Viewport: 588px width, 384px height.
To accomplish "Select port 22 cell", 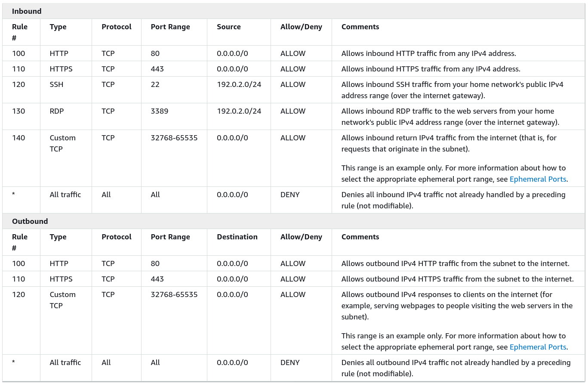I will click(x=155, y=84).
